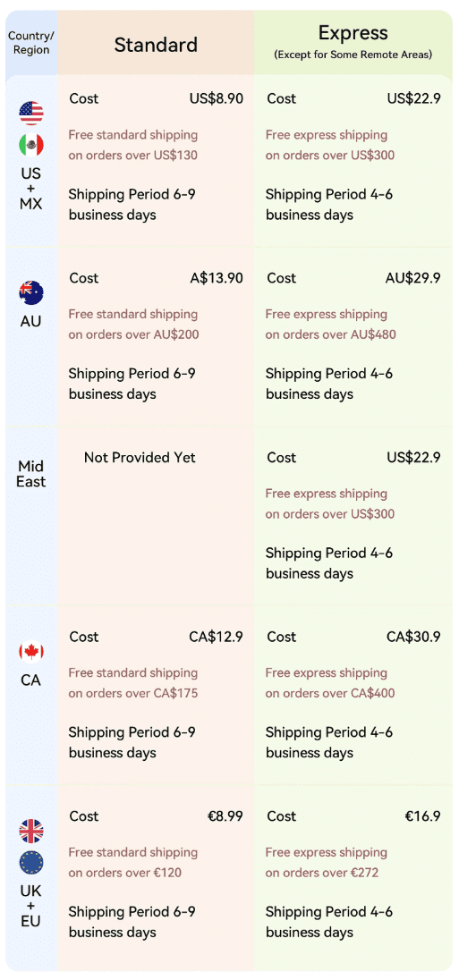Click free express shipping over CA$400 note
Viewport: 459px width, 980px height.
coord(330,683)
